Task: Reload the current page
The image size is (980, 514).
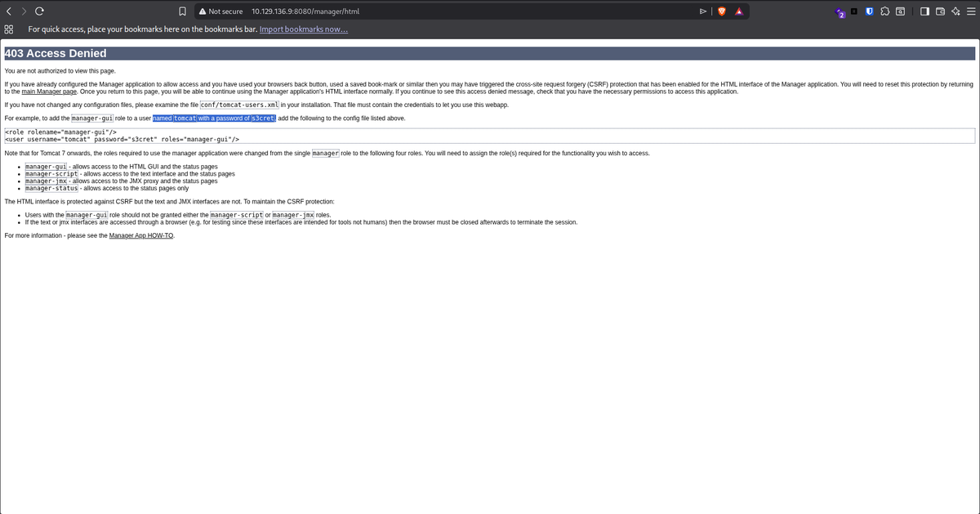Action: [38, 11]
